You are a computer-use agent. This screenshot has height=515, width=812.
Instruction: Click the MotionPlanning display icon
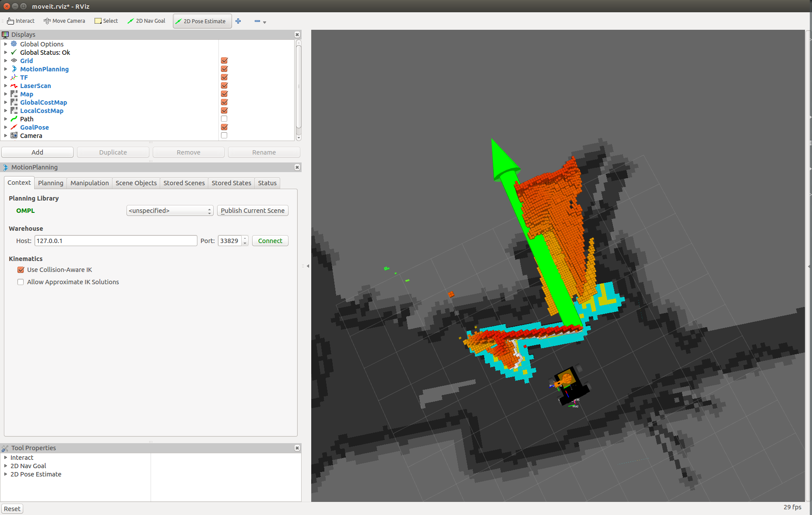[x=14, y=69]
